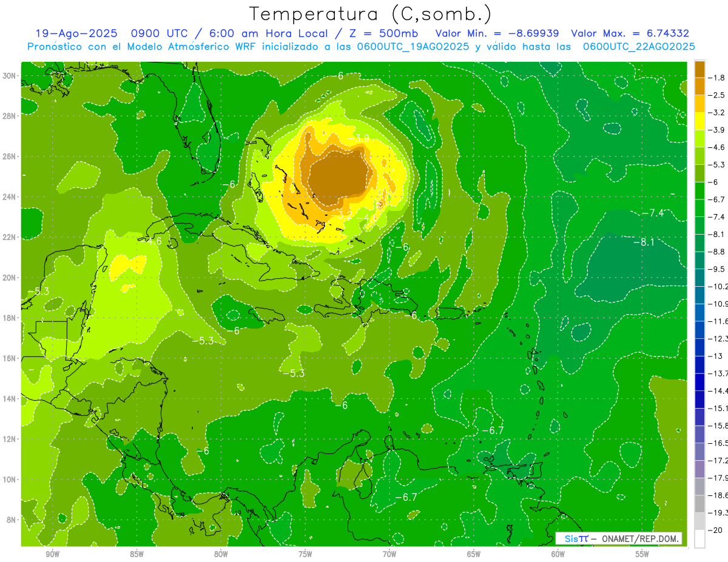
Task: Click the "75W" longitude axis label
Action: tap(305, 554)
